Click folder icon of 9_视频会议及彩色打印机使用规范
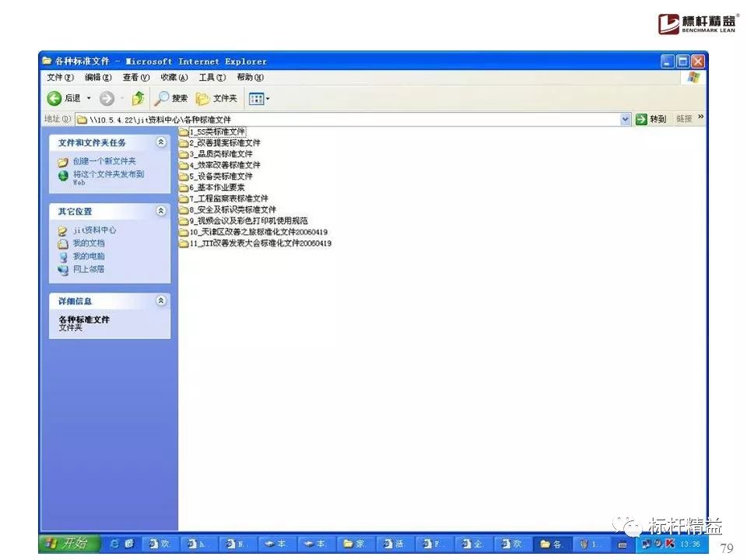The height and width of the screenshot is (560, 747). pyautogui.click(x=184, y=221)
